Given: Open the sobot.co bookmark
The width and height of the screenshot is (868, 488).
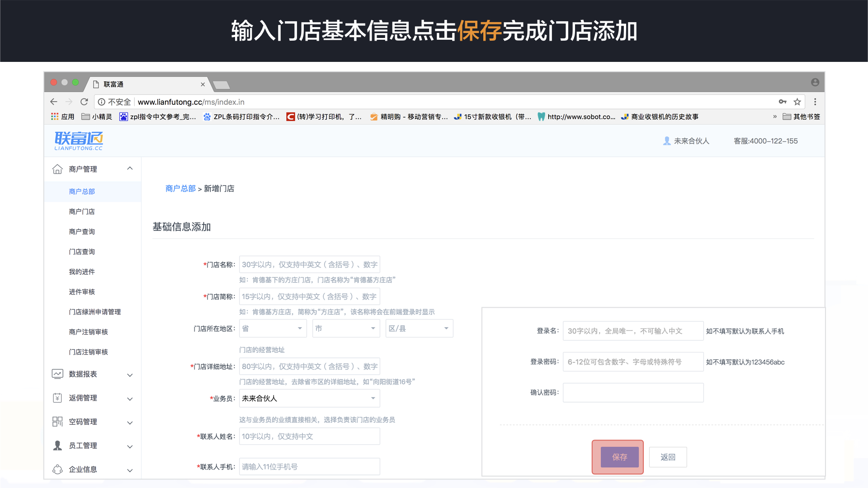Looking at the screenshot, I should [x=576, y=117].
